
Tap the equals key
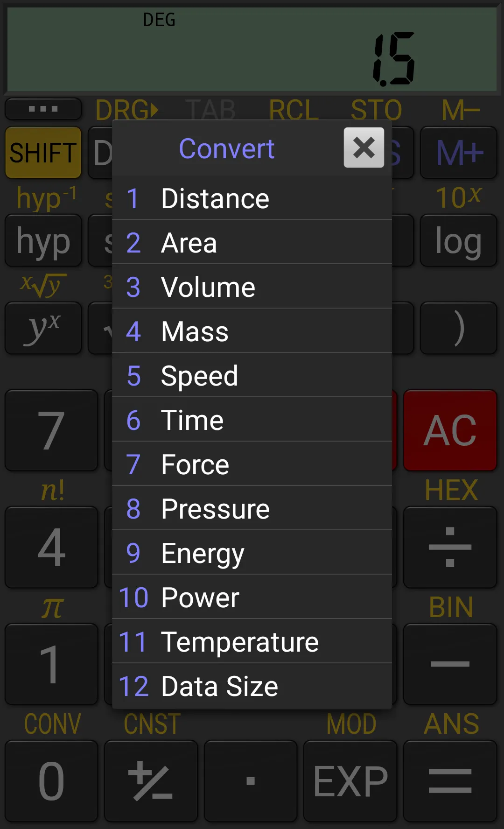pos(449,780)
